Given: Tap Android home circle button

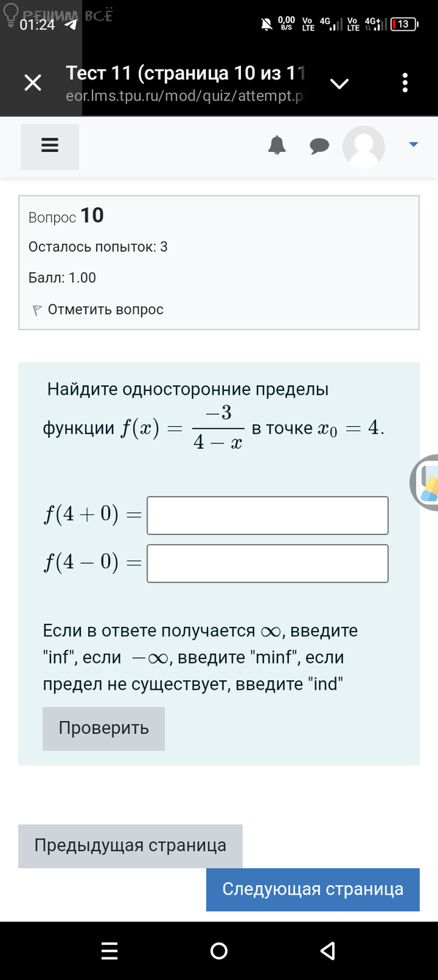Looking at the screenshot, I should point(218,950).
